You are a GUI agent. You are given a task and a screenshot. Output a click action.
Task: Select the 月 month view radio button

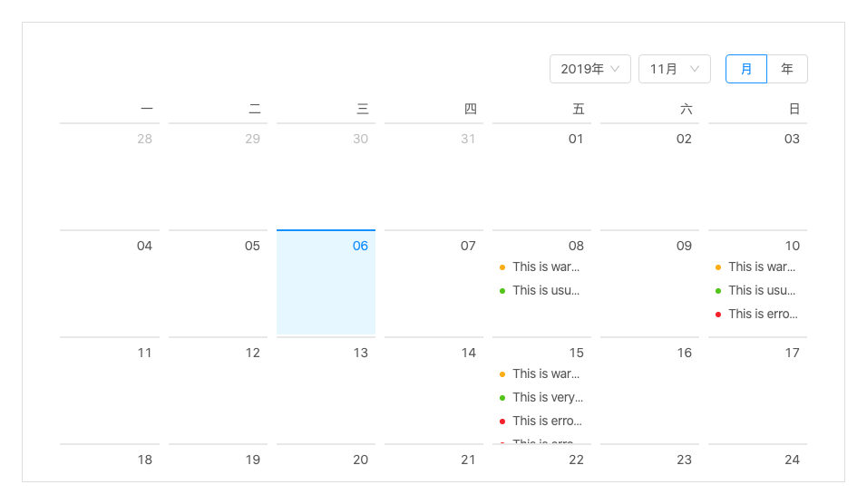click(746, 69)
